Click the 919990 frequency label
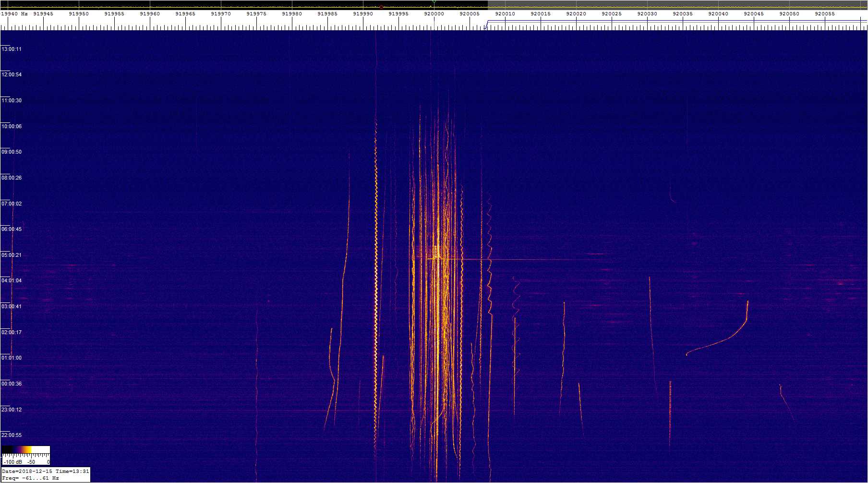Screen dimensions: 868x483 point(363,14)
